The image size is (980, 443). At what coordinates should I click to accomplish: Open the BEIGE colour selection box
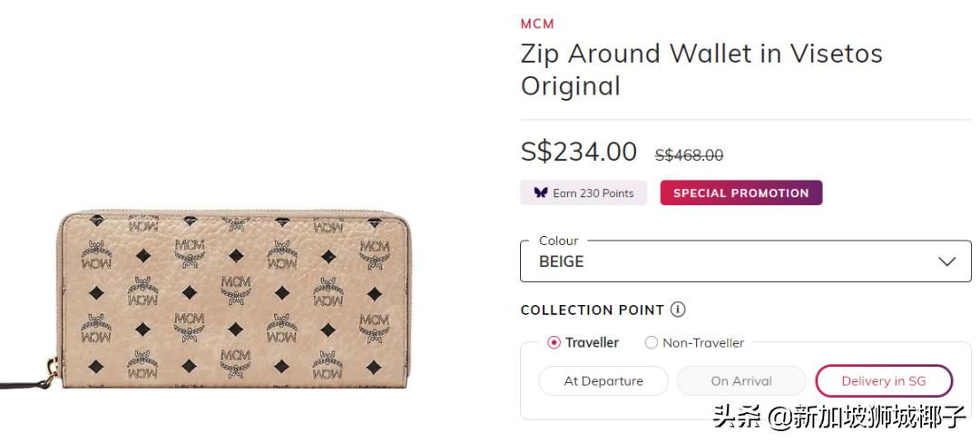(x=726, y=261)
